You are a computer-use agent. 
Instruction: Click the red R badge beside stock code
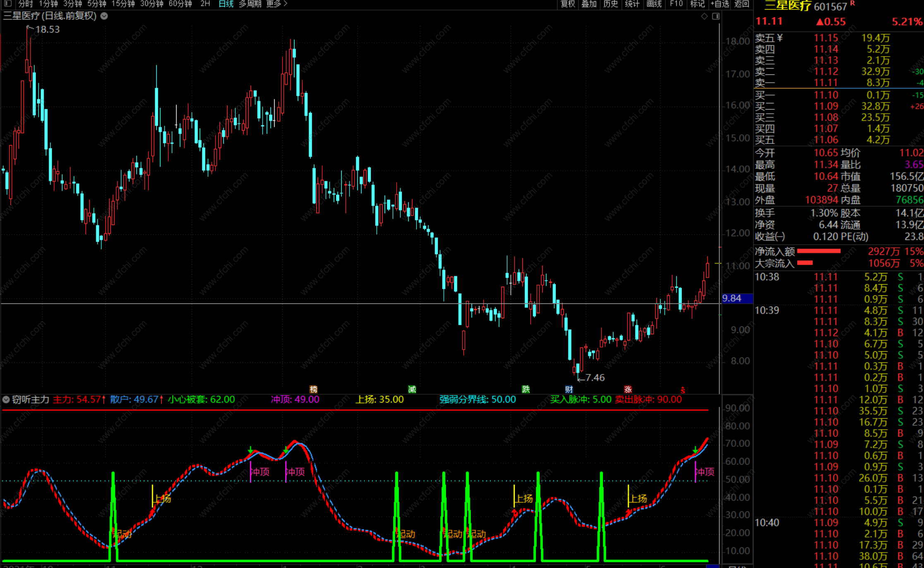(852, 4)
